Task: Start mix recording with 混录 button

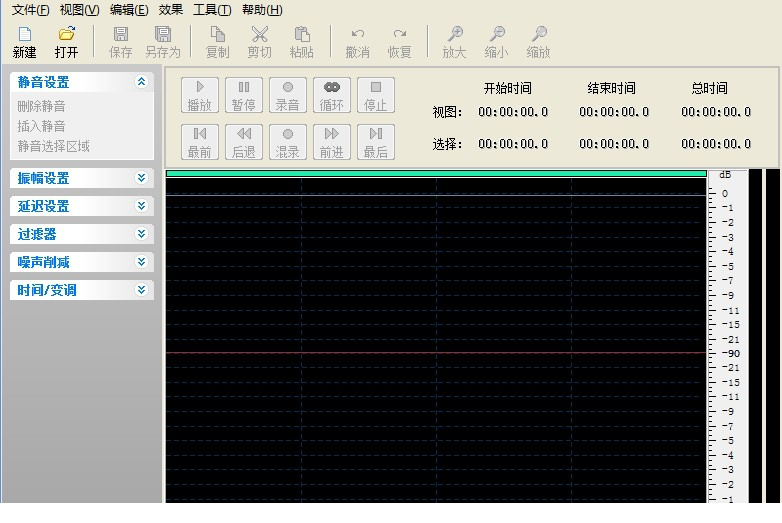Action: tap(288, 142)
